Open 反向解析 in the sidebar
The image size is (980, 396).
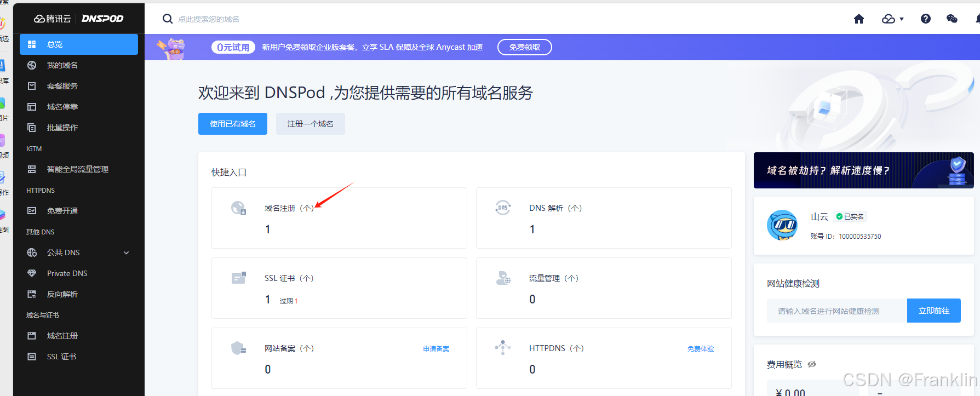pos(79,294)
